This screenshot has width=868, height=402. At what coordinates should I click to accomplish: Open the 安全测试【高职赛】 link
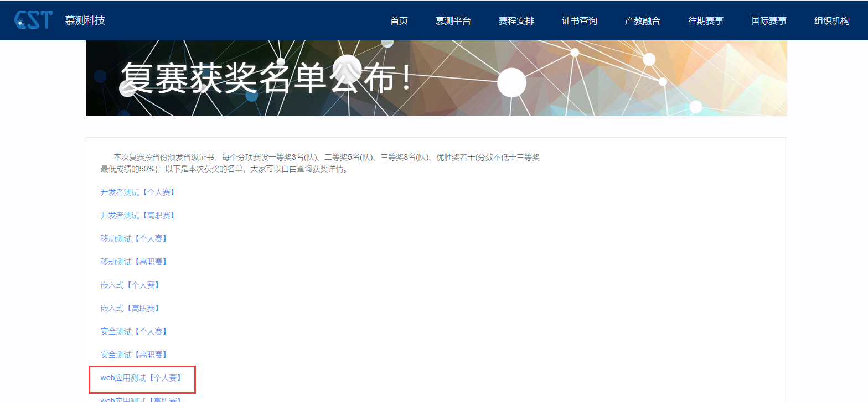(134, 355)
